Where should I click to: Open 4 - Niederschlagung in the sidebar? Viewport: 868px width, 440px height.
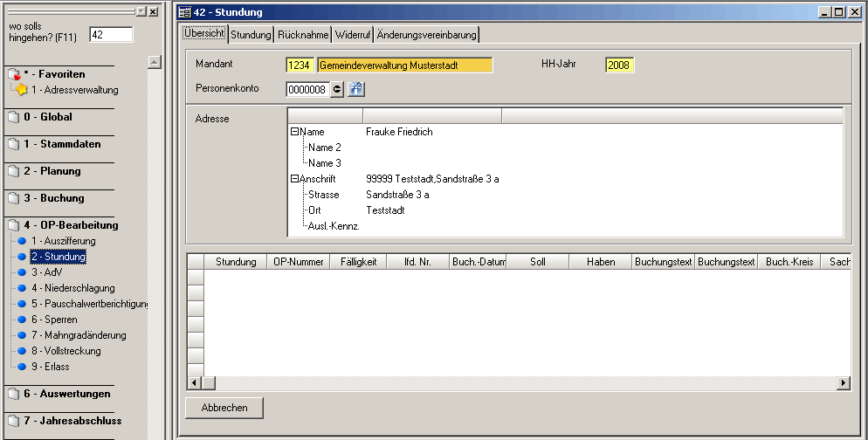point(72,288)
